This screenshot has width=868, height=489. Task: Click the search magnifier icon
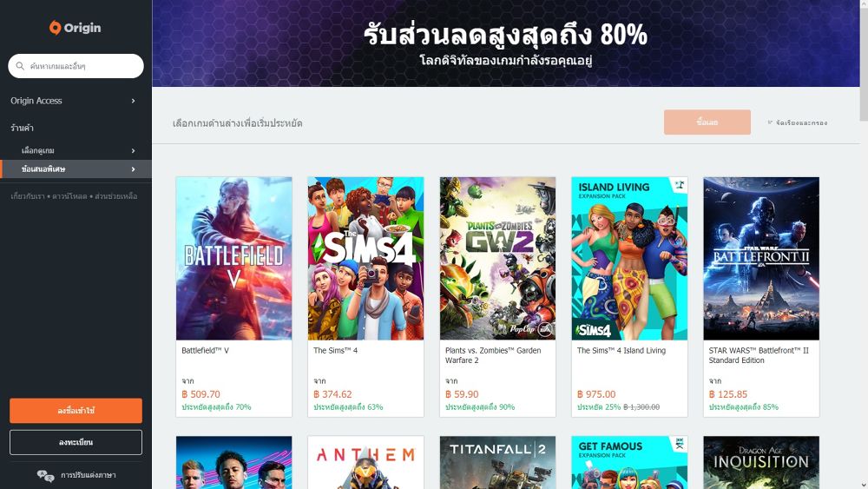pyautogui.click(x=20, y=66)
